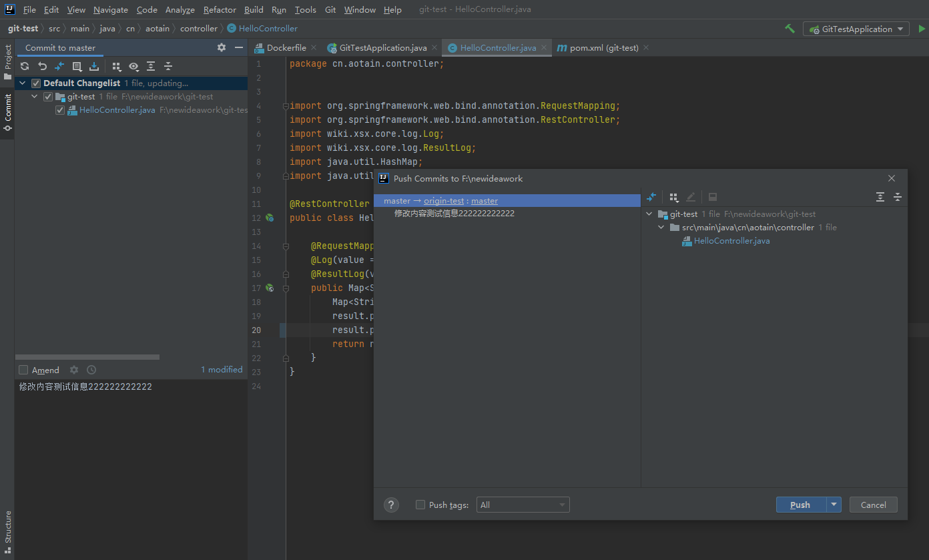Click gutter icon on line 12
Viewport: 929px width, 560px height.
point(270,218)
